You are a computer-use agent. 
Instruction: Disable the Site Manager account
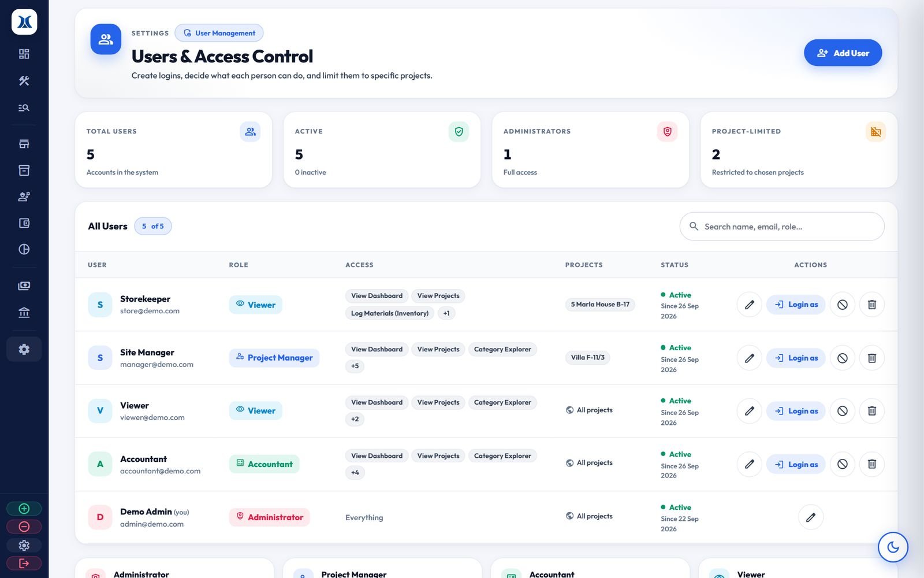click(x=842, y=358)
